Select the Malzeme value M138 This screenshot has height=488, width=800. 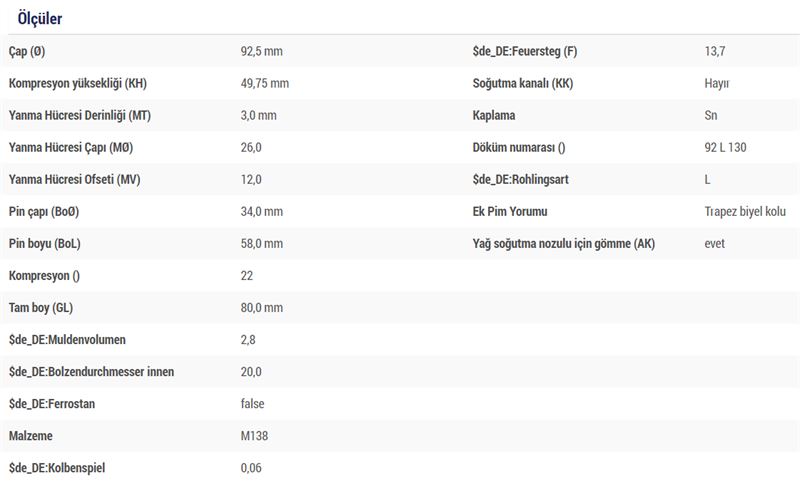pyautogui.click(x=254, y=436)
